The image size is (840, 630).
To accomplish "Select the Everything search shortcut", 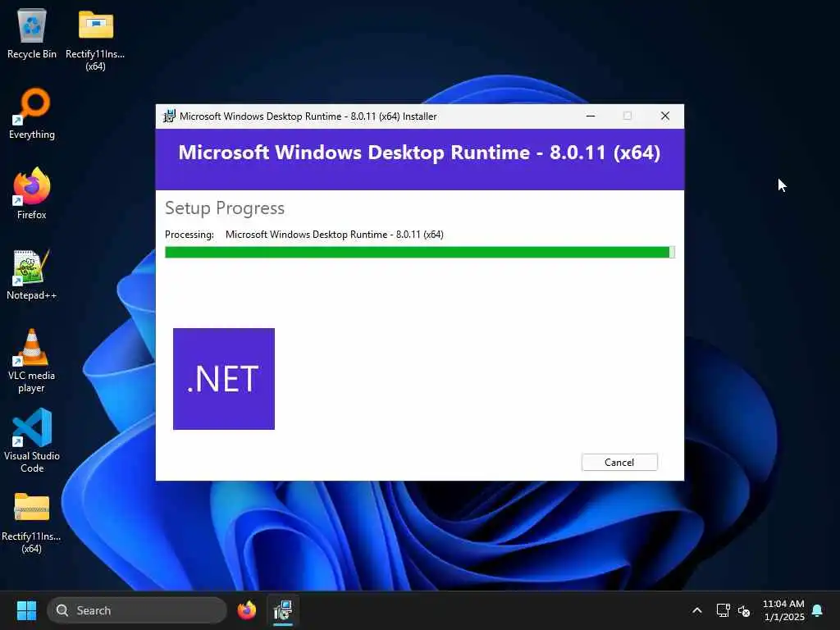I will [32, 114].
